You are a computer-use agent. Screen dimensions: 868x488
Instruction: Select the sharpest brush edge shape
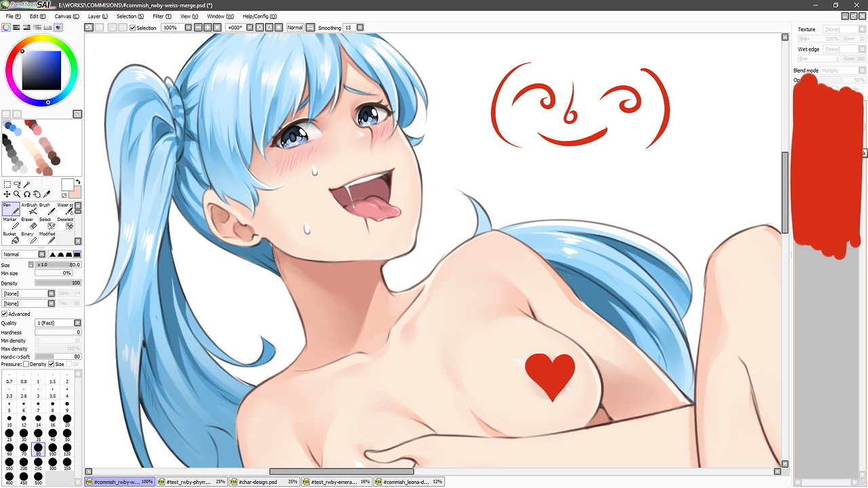click(52, 254)
